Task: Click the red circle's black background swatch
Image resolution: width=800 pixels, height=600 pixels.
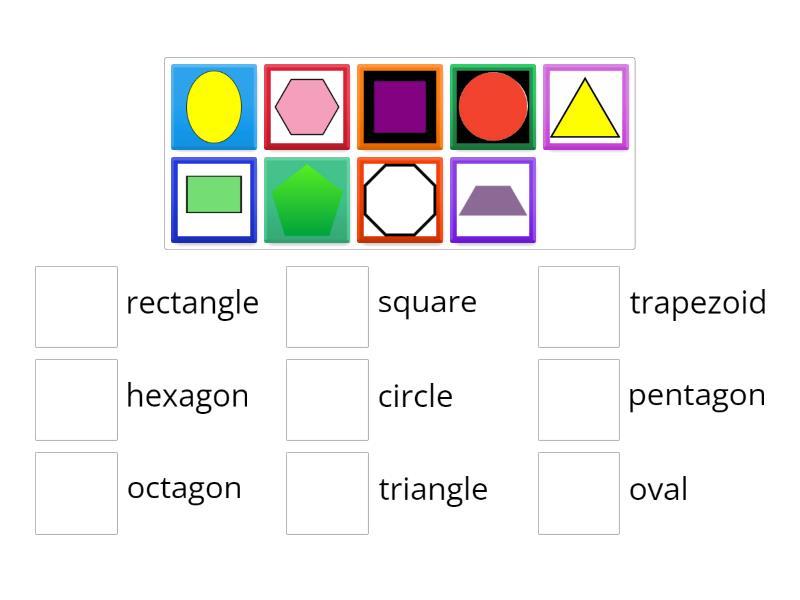Action: pyautogui.click(x=460, y=75)
